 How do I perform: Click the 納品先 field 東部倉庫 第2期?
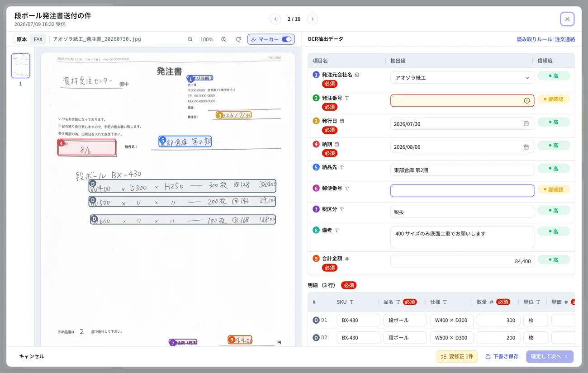click(x=462, y=170)
